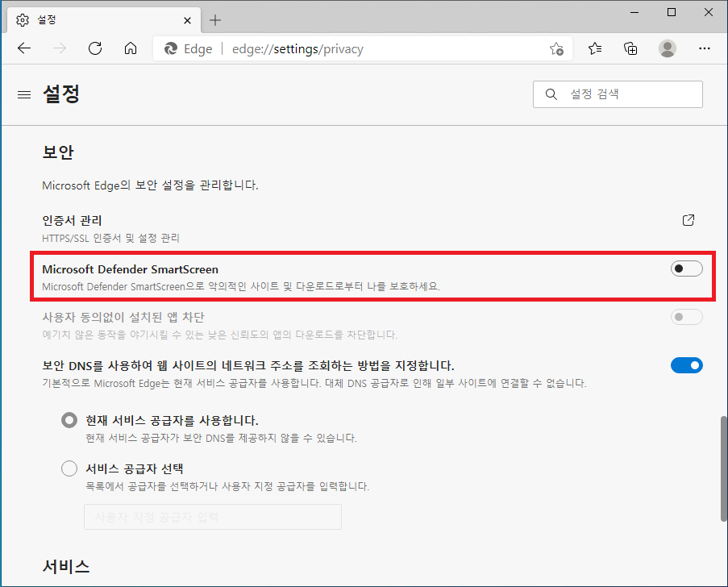The width and height of the screenshot is (728, 587).
Task: Click the Edge logo in the address bar
Action: [x=171, y=48]
